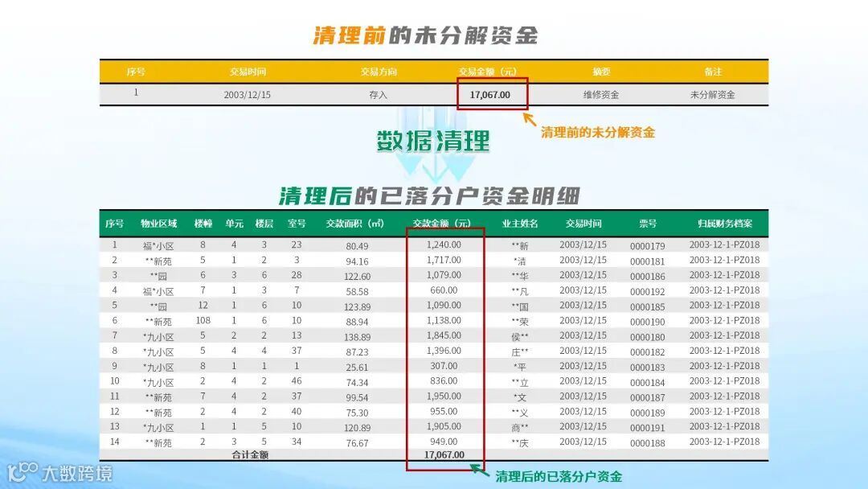Screen dimensions: 868x489
Task: Click the area value 94.16
Action: (357, 261)
